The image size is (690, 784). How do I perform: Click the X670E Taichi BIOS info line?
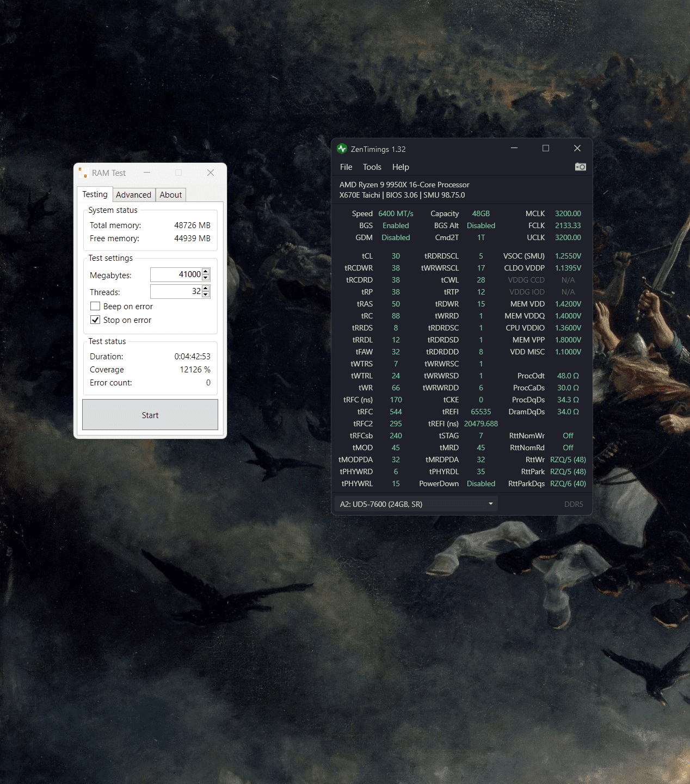pos(402,195)
